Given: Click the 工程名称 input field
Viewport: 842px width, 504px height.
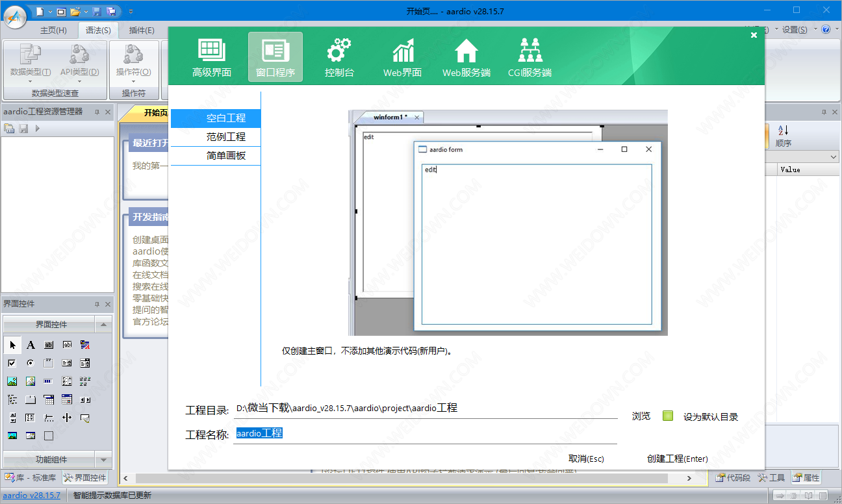Looking at the screenshot, I should (x=425, y=434).
